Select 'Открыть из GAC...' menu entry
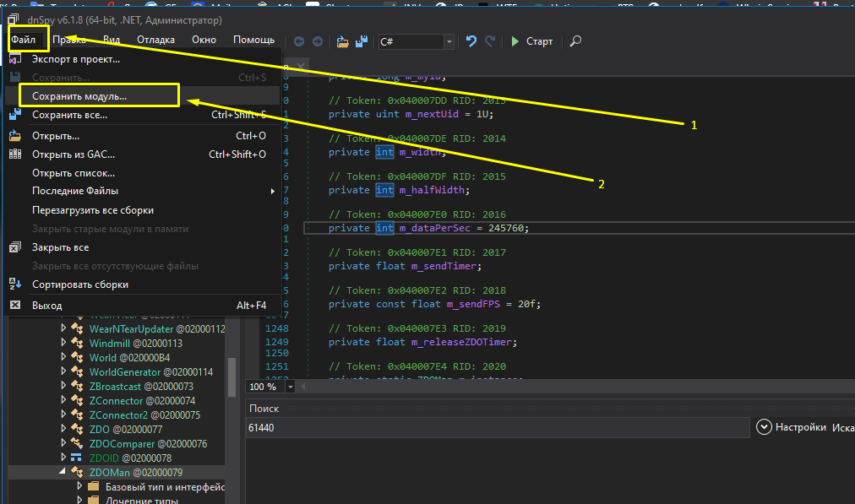Screen dimensions: 855x504 pyautogui.click(x=74, y=154)
